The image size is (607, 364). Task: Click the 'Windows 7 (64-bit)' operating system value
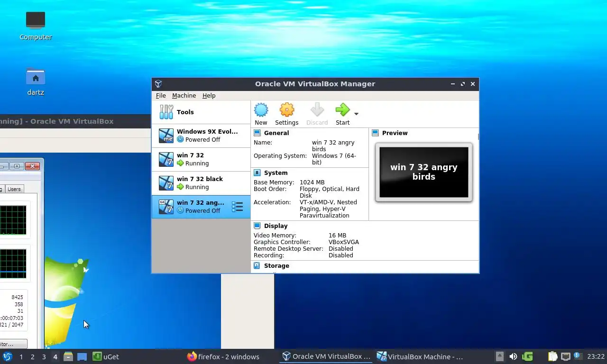point(334,159)
